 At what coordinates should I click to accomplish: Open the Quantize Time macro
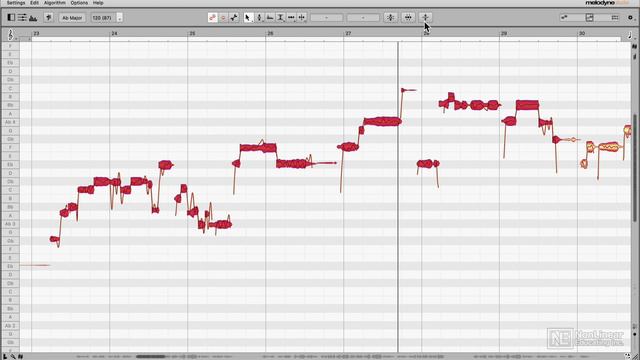coord(408,18)
